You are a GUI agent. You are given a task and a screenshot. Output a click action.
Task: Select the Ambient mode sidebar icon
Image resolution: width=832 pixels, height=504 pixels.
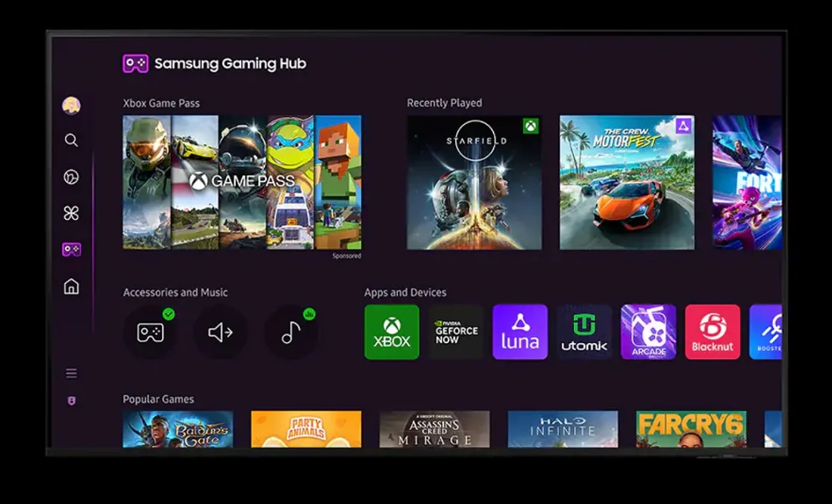pyautogui.click(x=71, y=177)
